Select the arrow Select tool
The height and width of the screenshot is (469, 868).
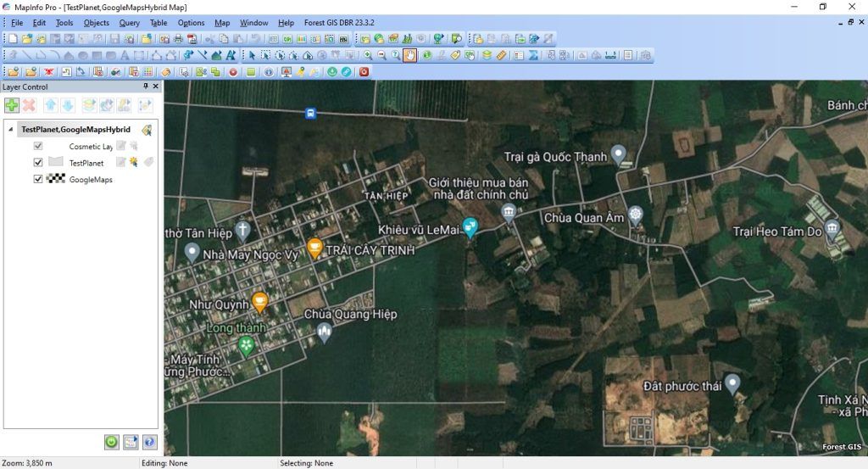(x=252, y=55)
